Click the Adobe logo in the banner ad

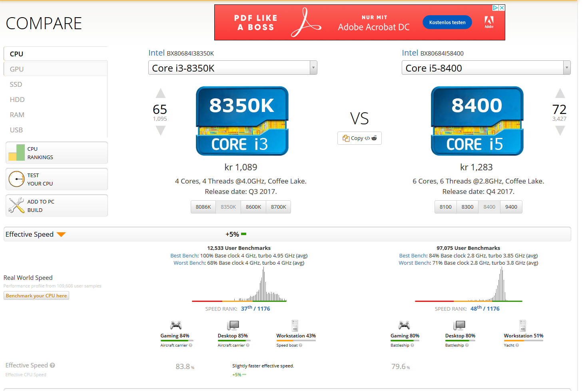click(489, 22)
